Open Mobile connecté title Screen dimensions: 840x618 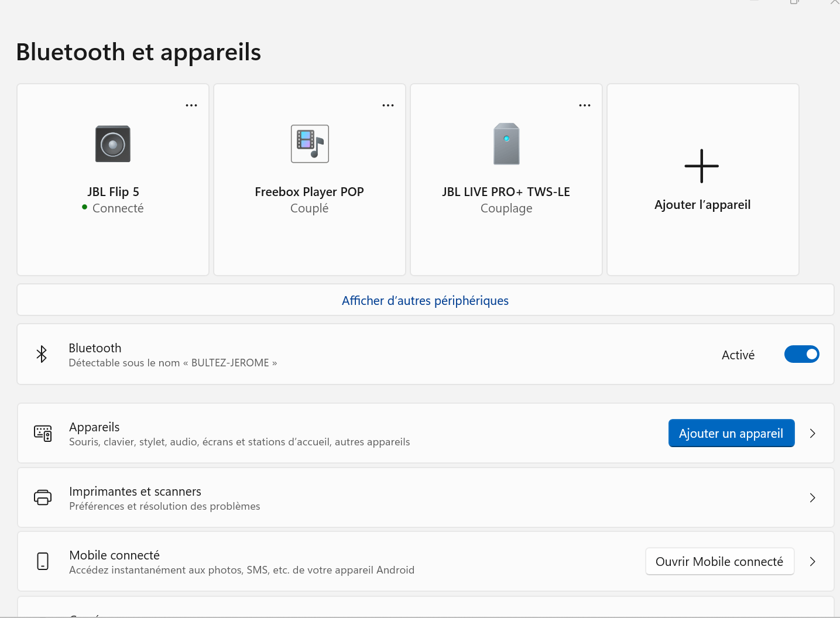pyautogui.click(x=114, y=555)
